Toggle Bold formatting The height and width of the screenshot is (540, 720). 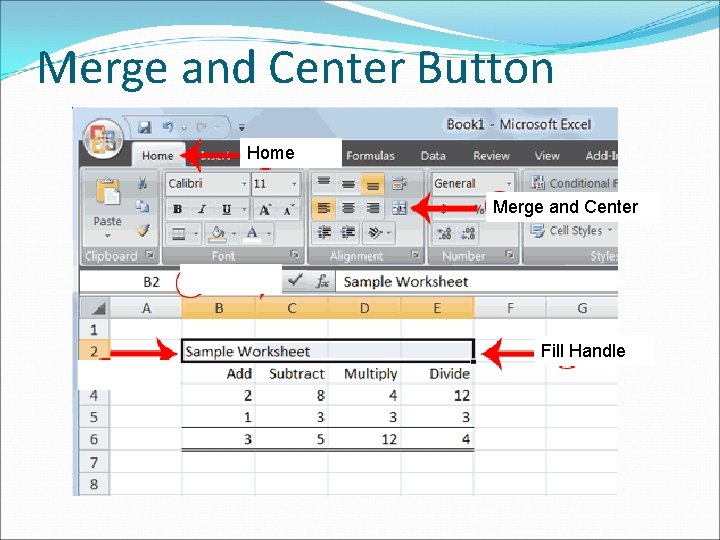(x=177, y=209)
